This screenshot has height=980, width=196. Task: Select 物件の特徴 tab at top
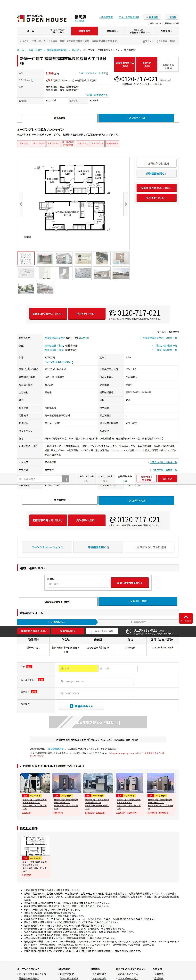(x=60, y=118)
